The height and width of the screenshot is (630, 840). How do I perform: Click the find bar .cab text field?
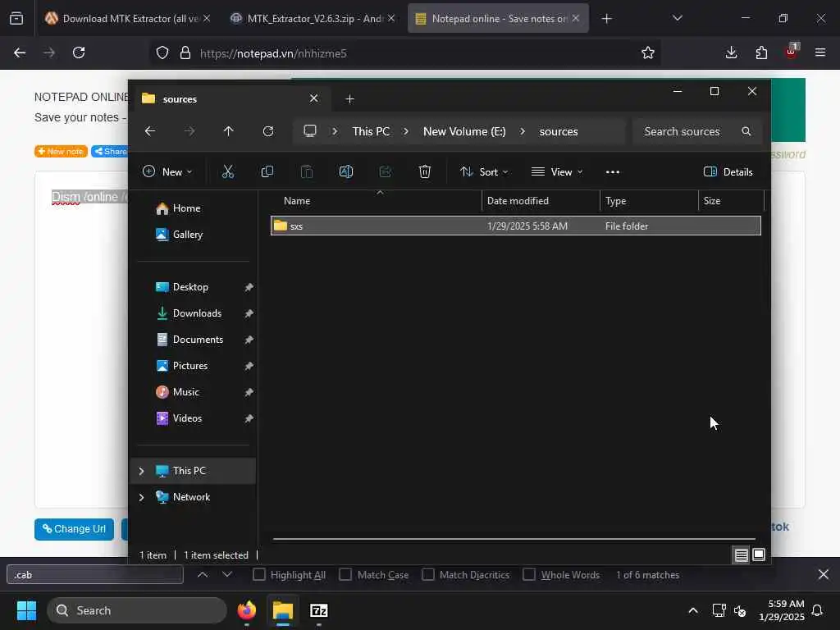[x=95, y=575]
